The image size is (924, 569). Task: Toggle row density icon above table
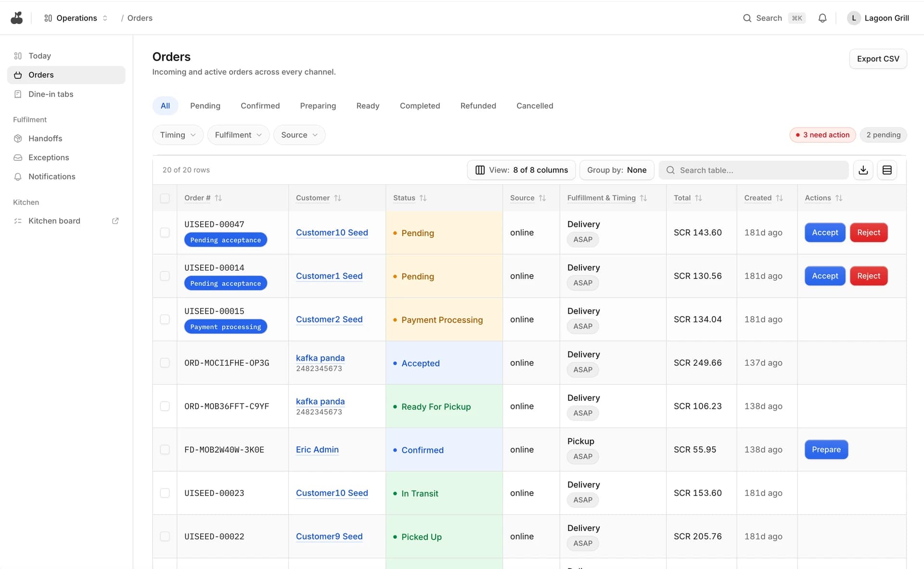point(887,170)
